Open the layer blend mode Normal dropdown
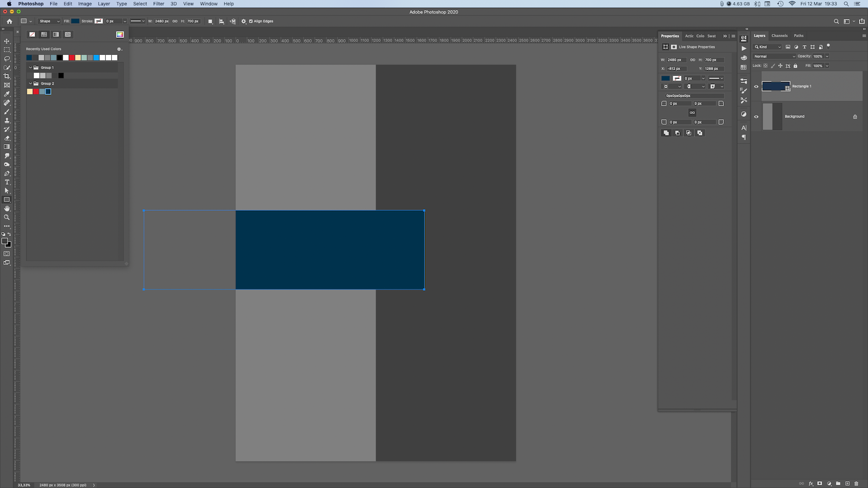Viewport: 868px width, 488px height. [x=774, y=56]
